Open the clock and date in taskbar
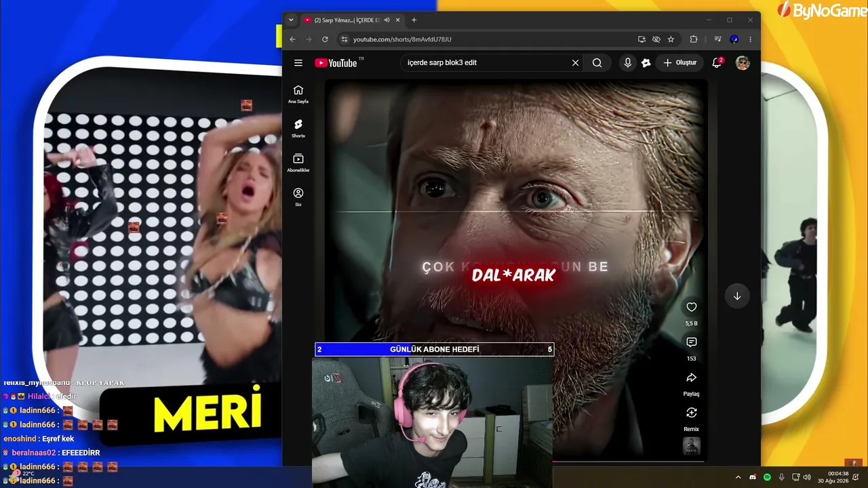868x488 pixels. pos(833,477)
